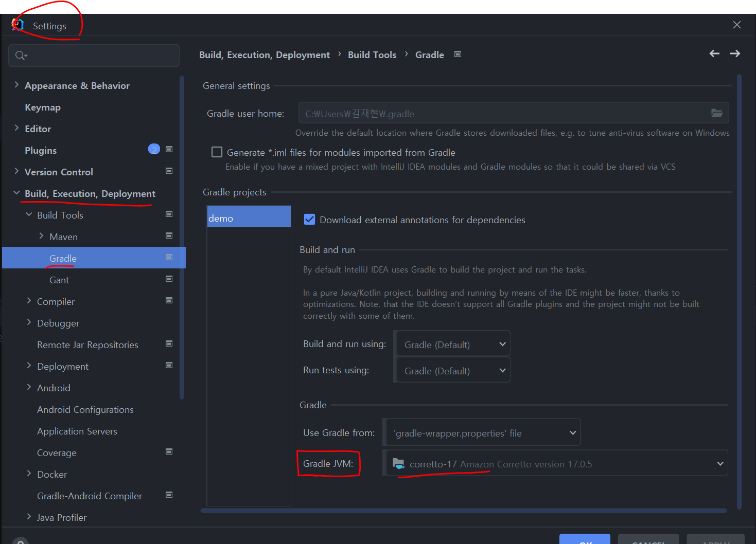This screenshot has width=756, height=544.
Task: Click the JDK folder icon in Gradle JVM
Action: [398, 463]
